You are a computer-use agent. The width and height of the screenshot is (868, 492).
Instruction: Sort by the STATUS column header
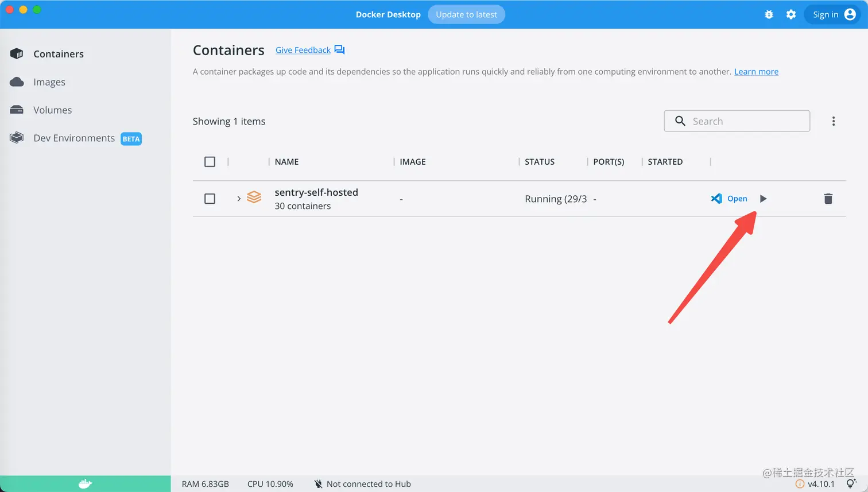click(x=540, y=162)
